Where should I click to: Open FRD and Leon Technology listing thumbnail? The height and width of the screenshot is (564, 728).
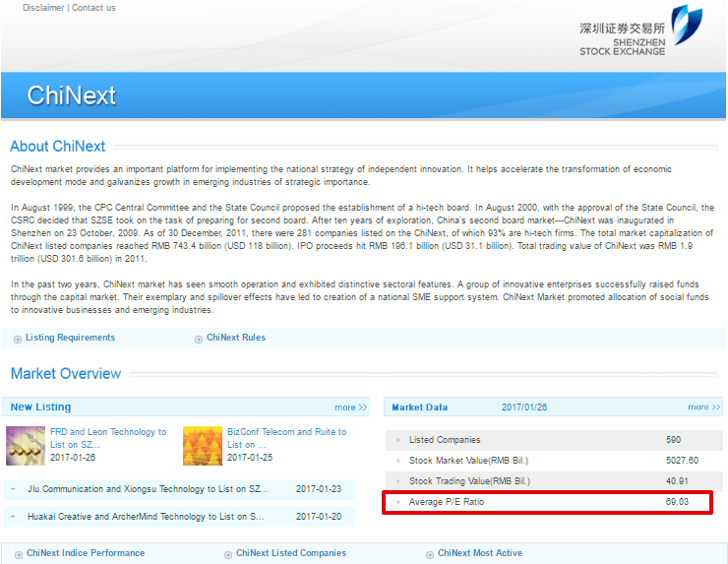point(26,446)
